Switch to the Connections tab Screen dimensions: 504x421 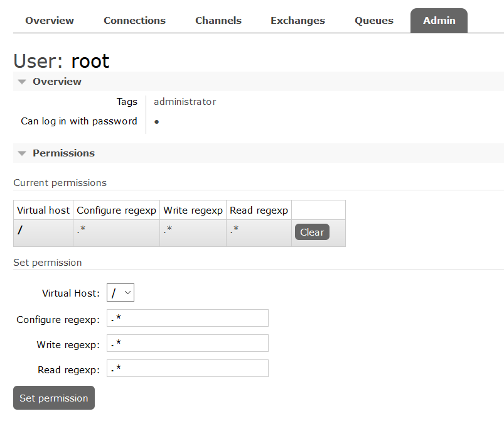click(134, 21)
